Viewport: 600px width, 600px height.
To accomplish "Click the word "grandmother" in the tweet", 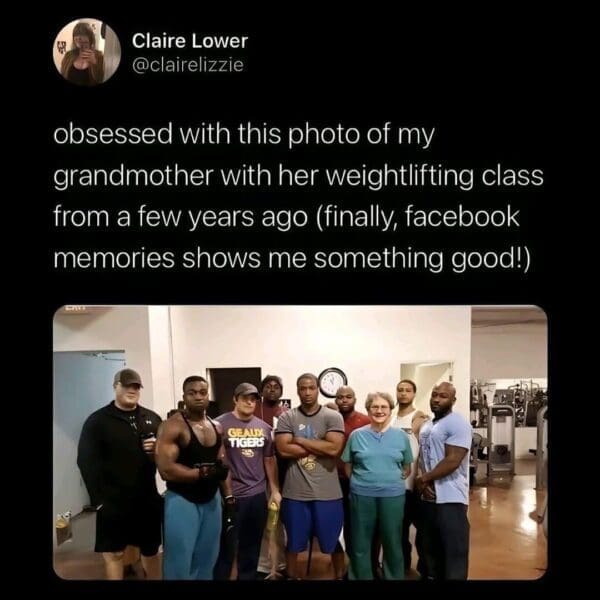I will (133, 176).
